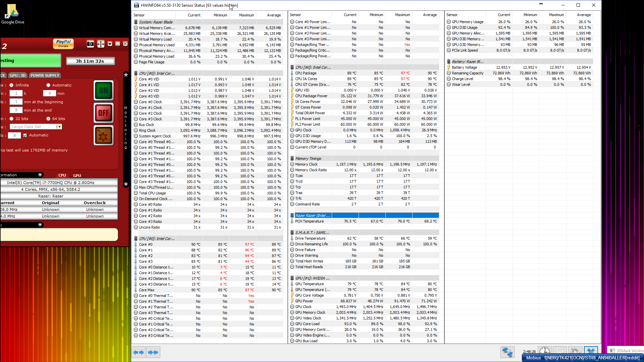Select the Infinite radio button in OCCT

pos(11,85)
